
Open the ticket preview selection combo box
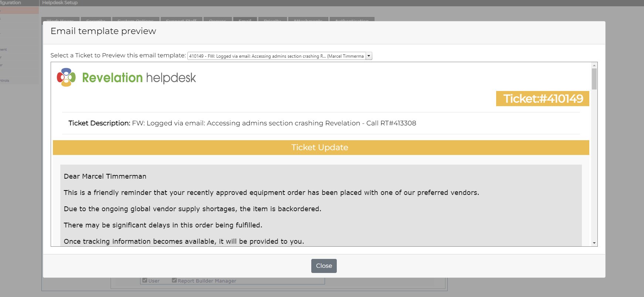[279, 56]
